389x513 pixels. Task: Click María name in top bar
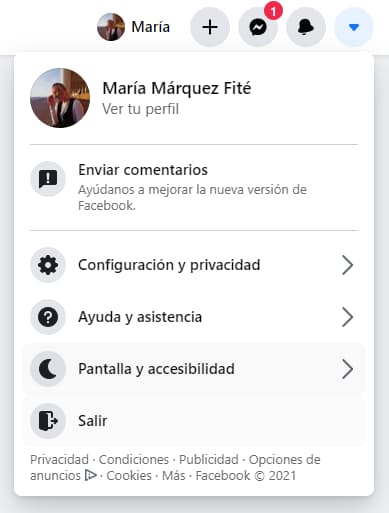coord(151,27)
